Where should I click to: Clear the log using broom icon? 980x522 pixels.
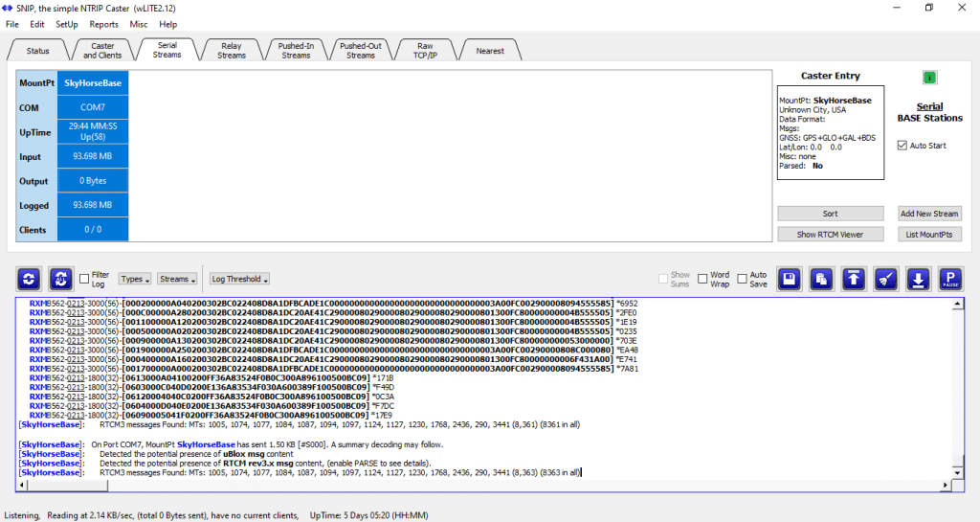886,279
